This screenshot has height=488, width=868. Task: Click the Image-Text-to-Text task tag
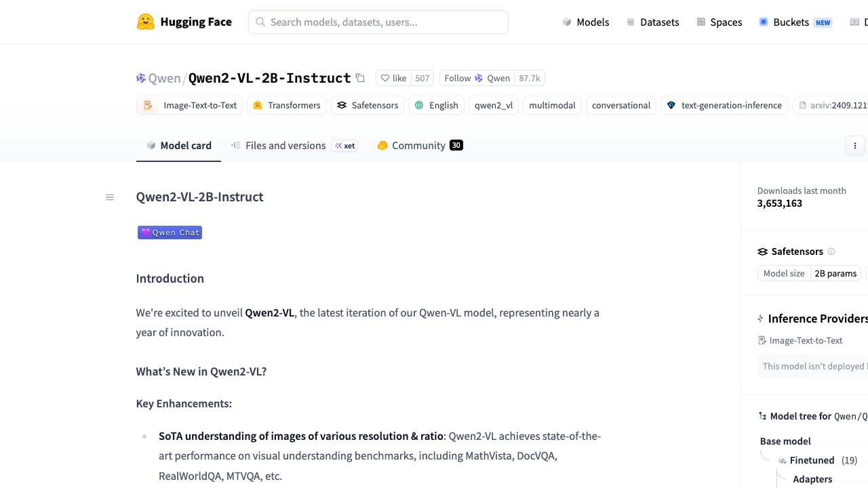tap(190, 105)
